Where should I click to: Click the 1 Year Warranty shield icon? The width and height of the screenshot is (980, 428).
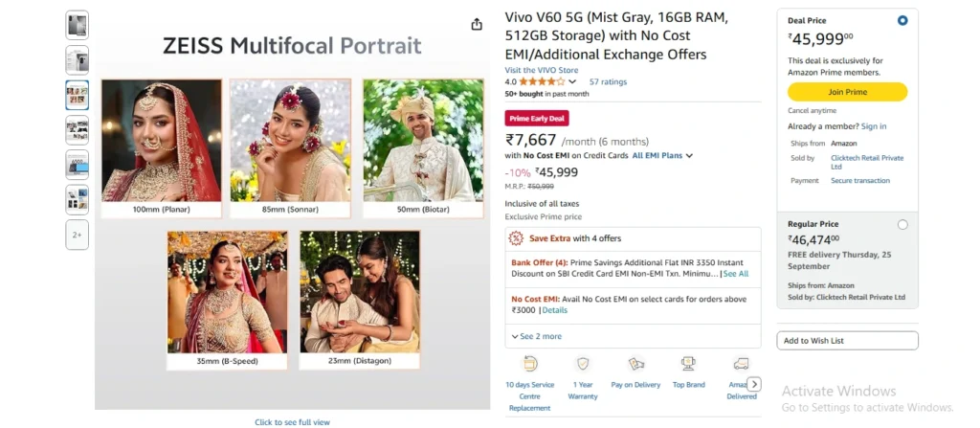click(x=582, y=364)
